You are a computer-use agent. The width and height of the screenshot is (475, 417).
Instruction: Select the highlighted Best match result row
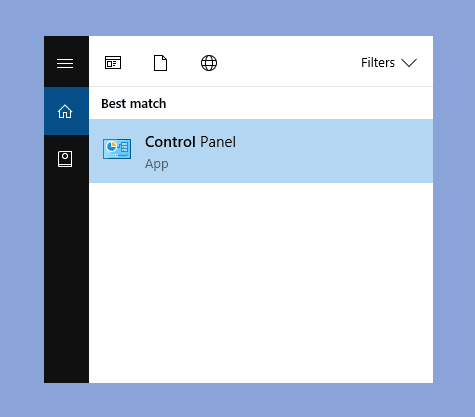[261, 151]
